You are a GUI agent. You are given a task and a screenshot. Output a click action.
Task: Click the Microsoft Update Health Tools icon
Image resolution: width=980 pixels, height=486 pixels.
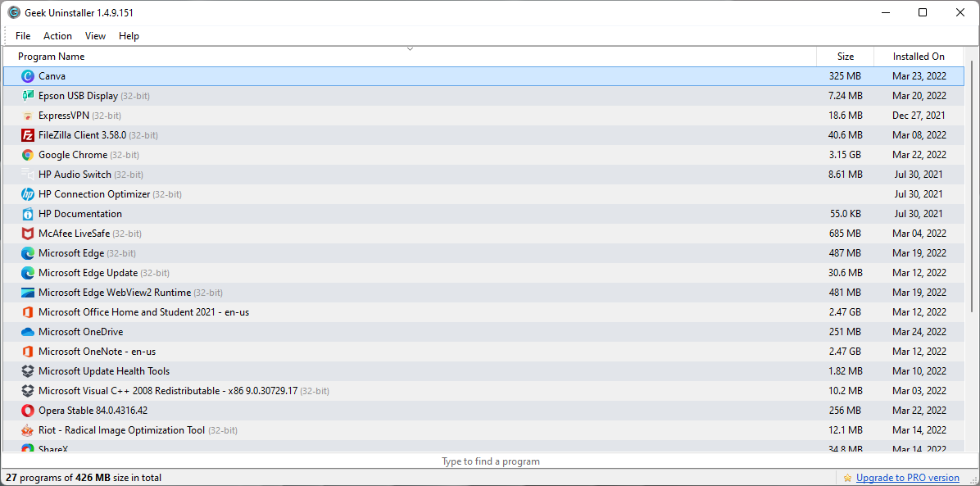coord(28,371)
